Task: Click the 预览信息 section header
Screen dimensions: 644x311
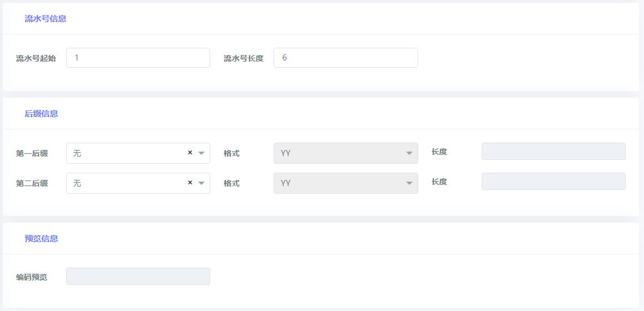Action: click(x=41, y=238)
